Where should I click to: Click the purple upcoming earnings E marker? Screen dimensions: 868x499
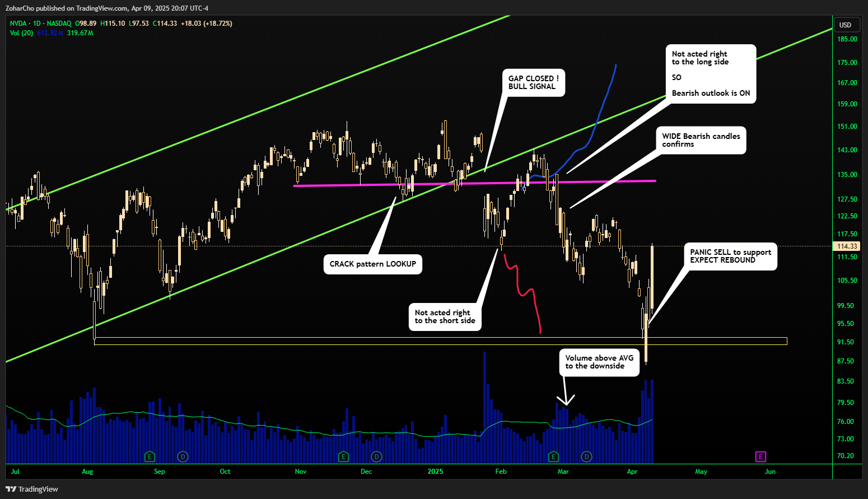(x=760, y=457)
